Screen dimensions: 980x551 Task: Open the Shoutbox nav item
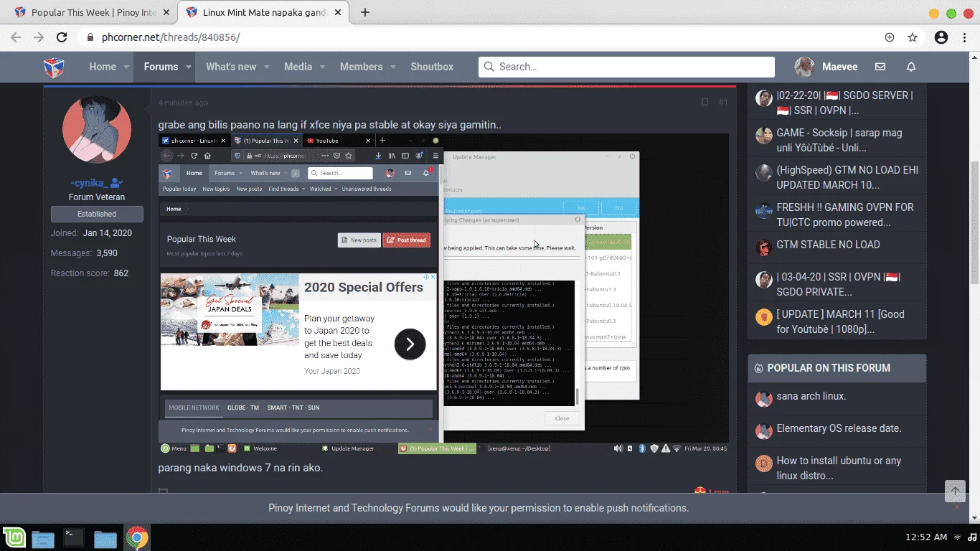432,67
